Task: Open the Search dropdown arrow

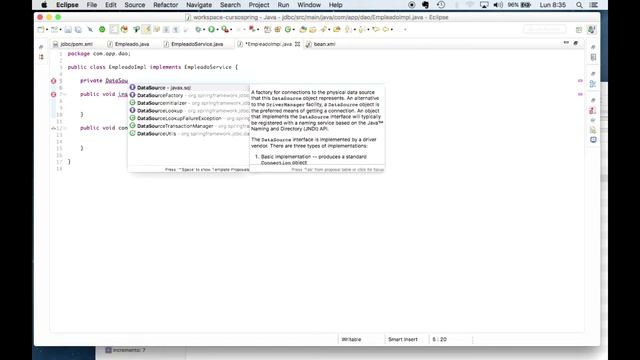Action: point(329,29)
